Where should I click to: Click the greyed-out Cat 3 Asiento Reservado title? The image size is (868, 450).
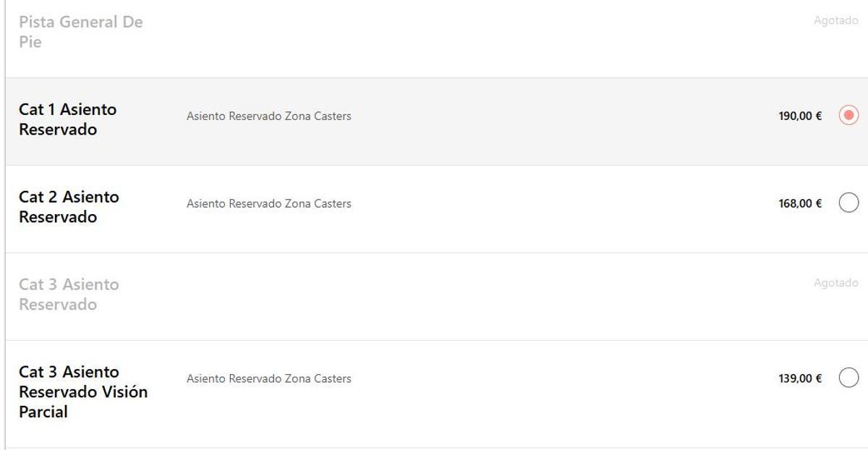click(x=69, y=294)
